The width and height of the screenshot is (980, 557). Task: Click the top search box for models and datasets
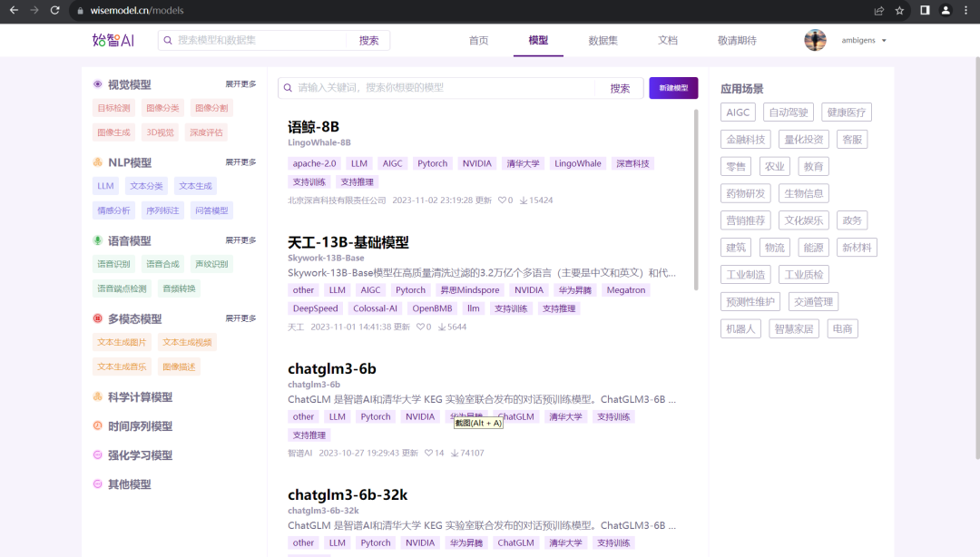pos(253,40)
